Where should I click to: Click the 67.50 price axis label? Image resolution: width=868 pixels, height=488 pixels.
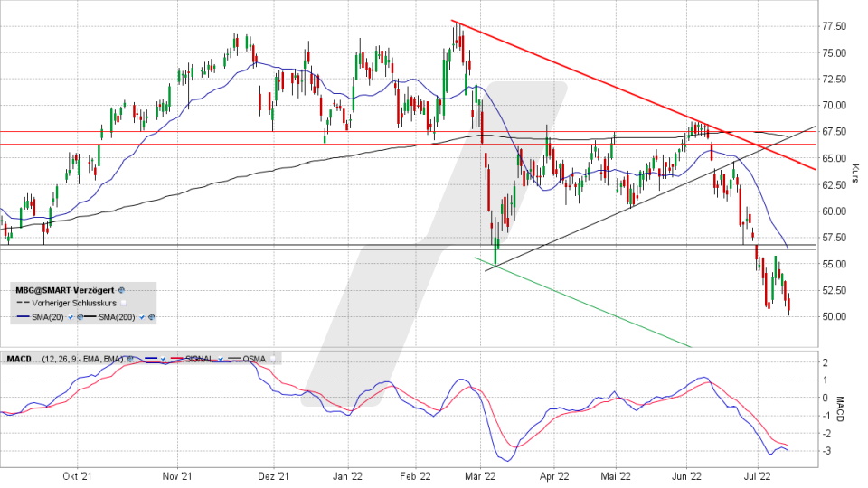[x=834, y=132]
